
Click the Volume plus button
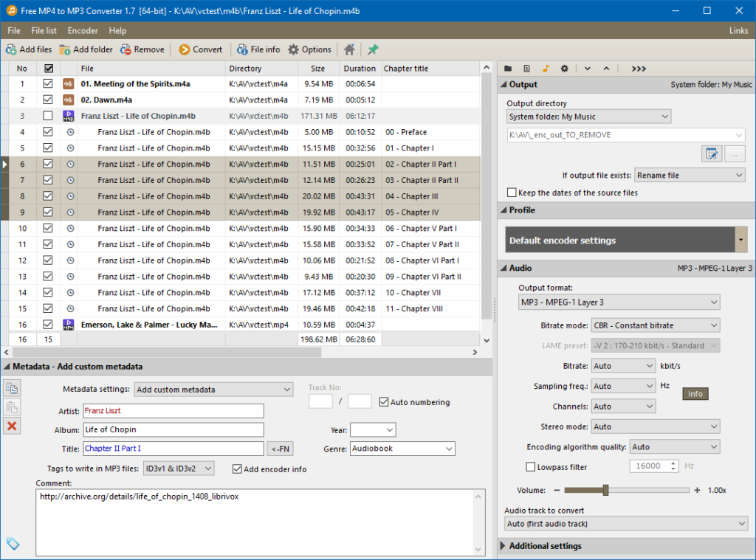tap(697, 490)
